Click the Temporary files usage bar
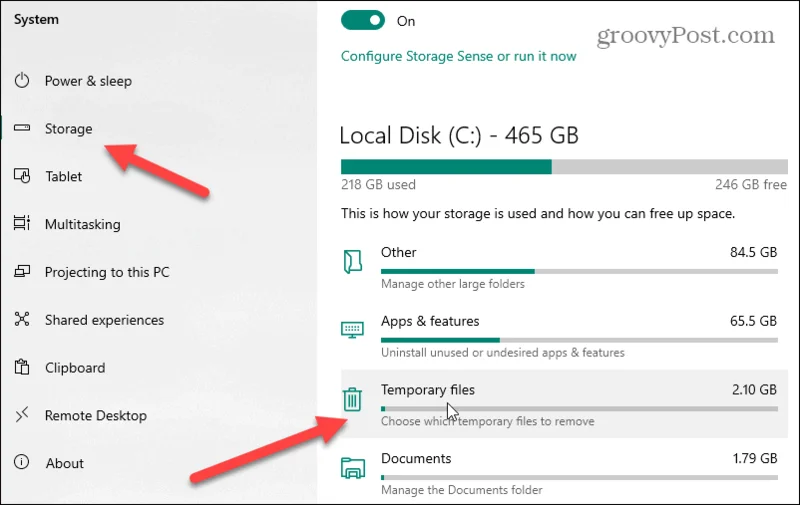This screenshot has height=505, width=800. (x=579, y=409)
